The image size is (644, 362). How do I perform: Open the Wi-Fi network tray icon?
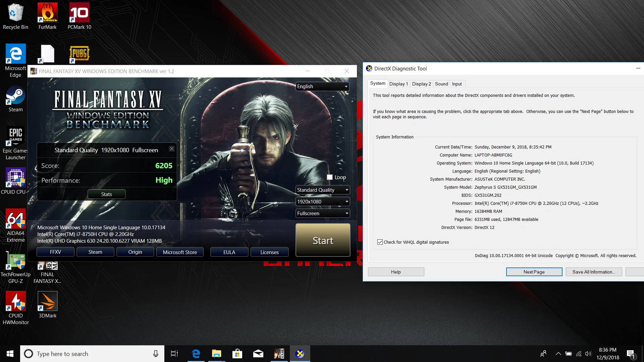(579, 354)
